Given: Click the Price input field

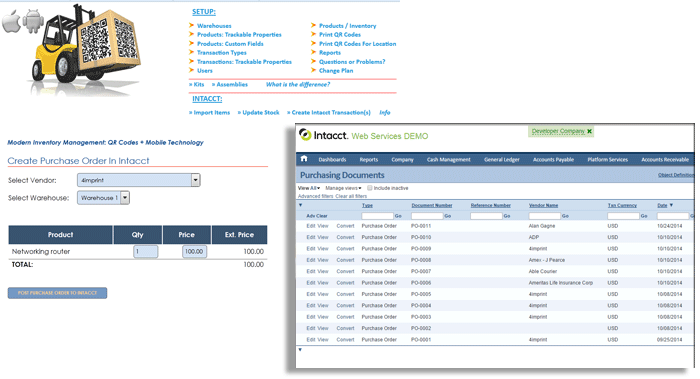Looking at the screenshot, I should 194,251.
